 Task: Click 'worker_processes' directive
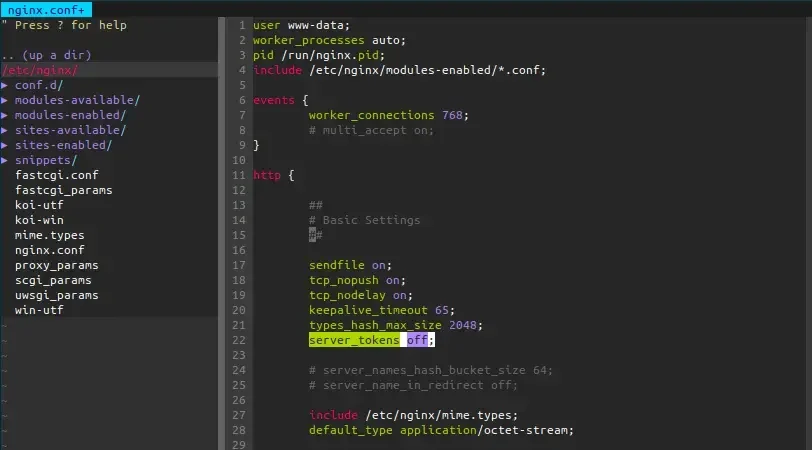click(309, 40)
